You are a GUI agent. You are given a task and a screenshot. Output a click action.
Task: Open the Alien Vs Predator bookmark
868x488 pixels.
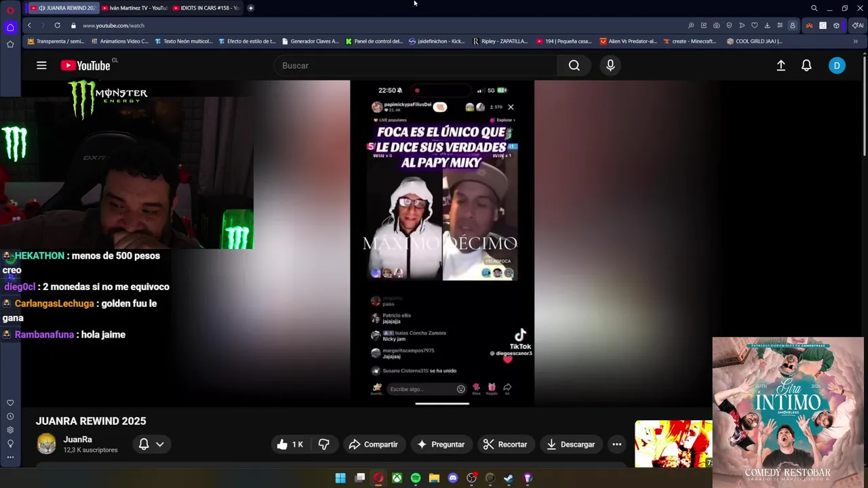628,41
